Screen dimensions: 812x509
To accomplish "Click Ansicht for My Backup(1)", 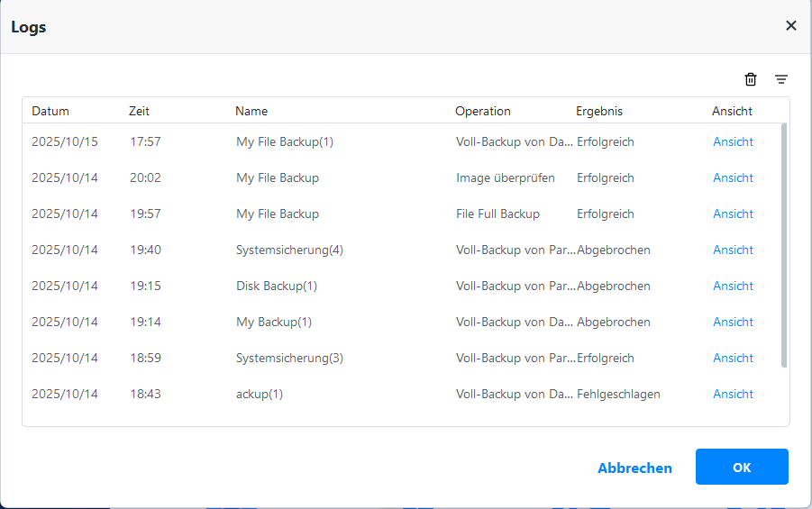I will pyautogui.click(x=733, y=322).
